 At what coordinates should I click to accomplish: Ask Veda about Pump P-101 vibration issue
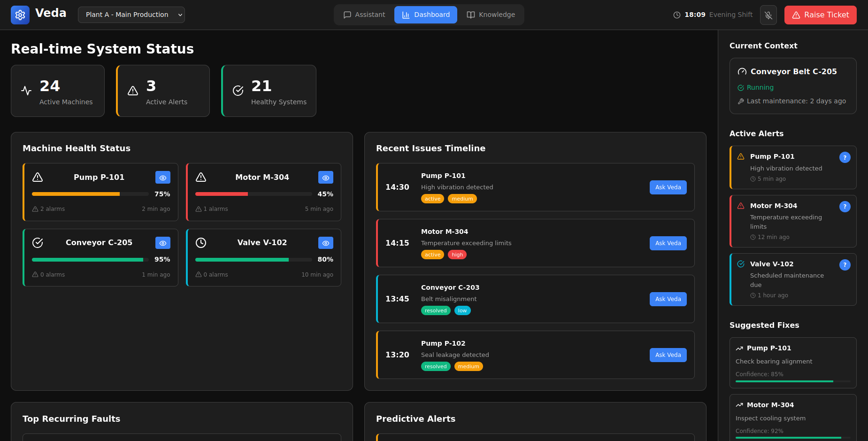(668, 187)
